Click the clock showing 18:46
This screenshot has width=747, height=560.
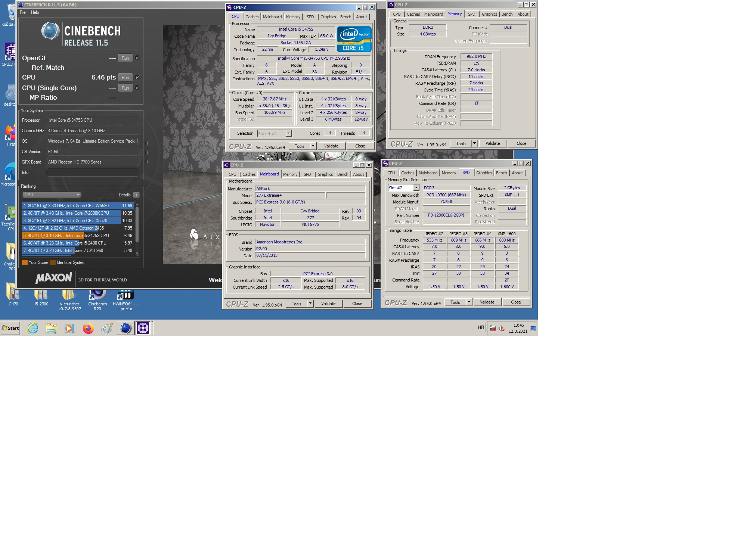tap(518, 325)
